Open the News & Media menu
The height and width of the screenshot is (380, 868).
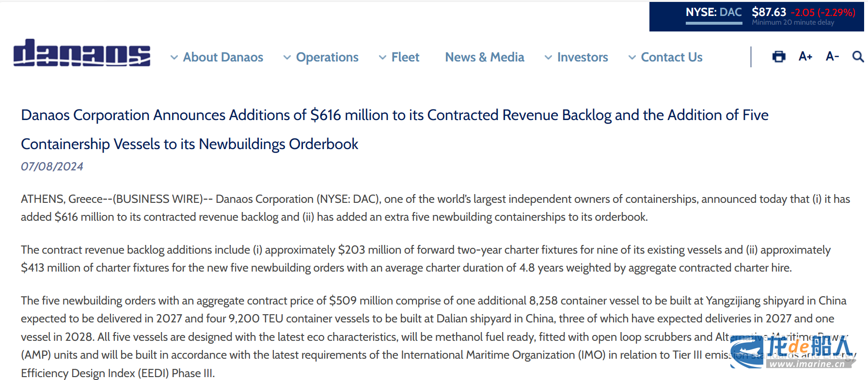(484, 57)
